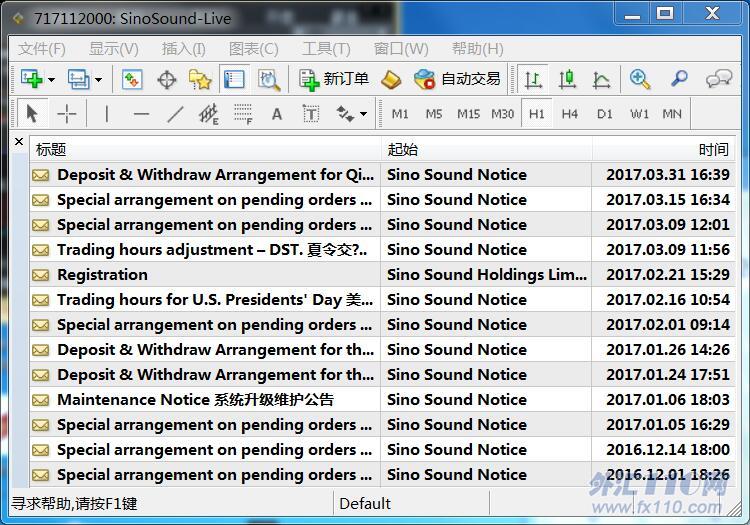
Task: Open the 窗口(W) menu
Action: (x=401, y=48)
